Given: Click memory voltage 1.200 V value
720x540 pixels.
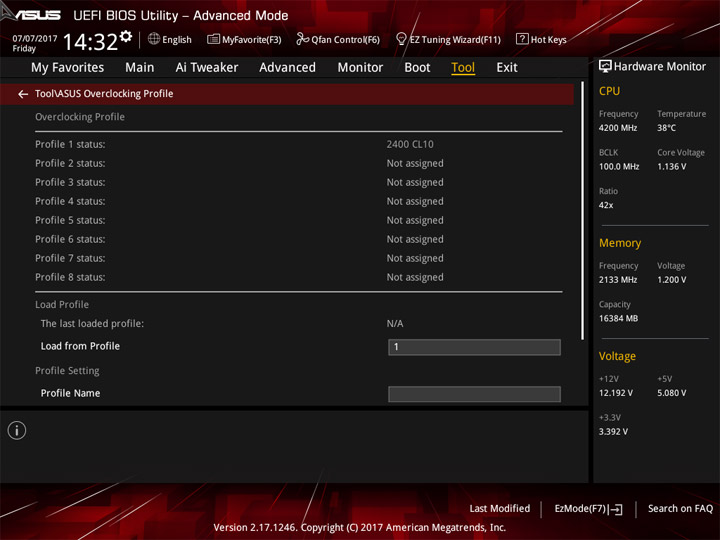Looking at the screenshot, I should click(x=672, y=280).
